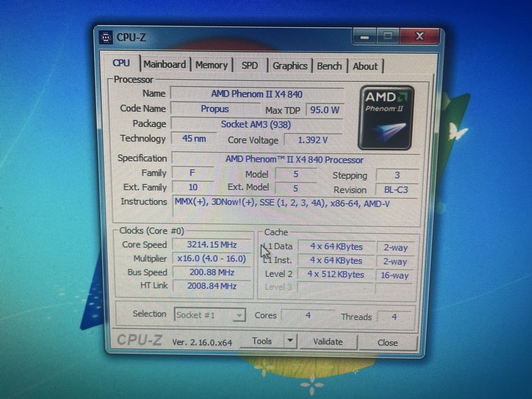Click the Stepping value 3
532x399 pixels.
click(x=397, y=175)
